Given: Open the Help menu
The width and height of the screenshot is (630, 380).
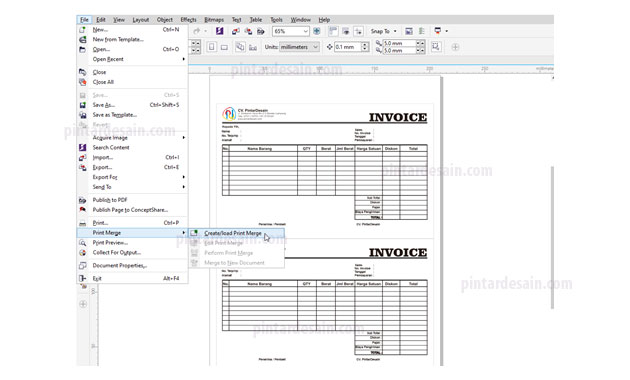Looking at the screenshot, I should click(324, 20).
